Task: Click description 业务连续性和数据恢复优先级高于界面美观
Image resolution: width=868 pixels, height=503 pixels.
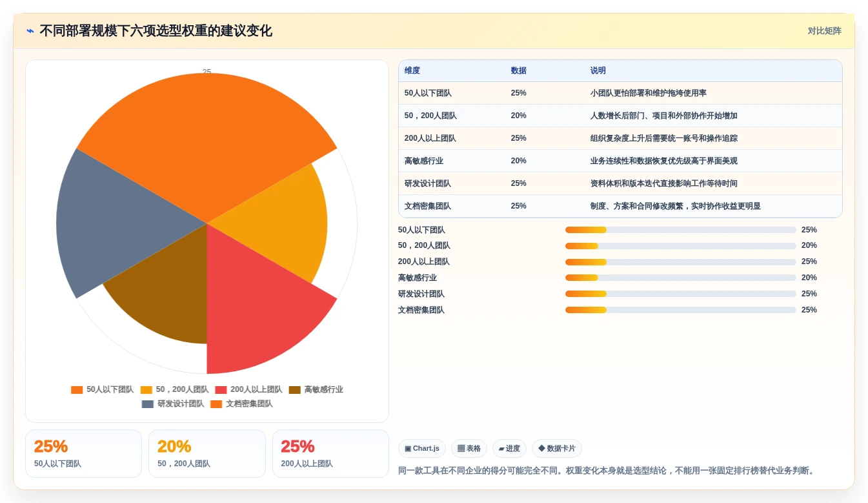Action: tap(663, 161)
